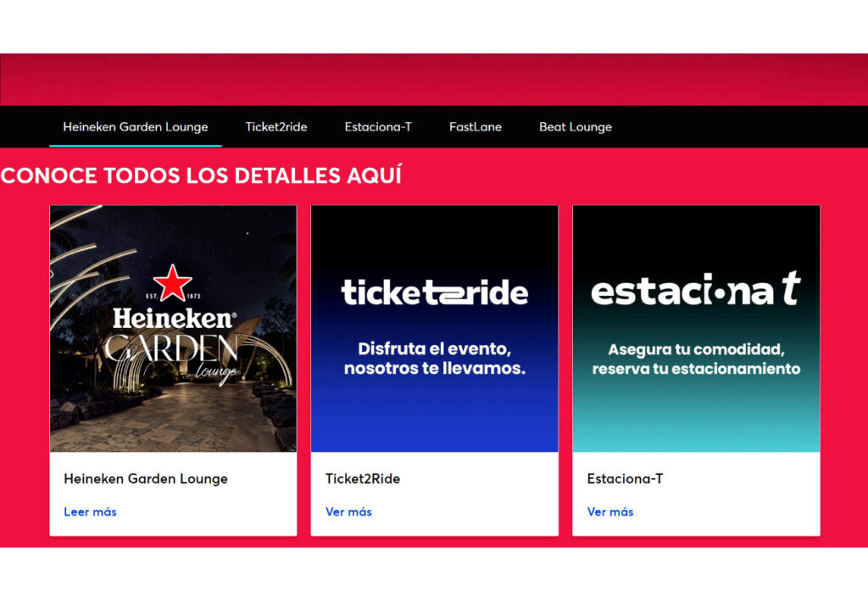Click 'Ver más' under Ticket2Ride
This screenshot has width=868, height=601.
point(348,512)
